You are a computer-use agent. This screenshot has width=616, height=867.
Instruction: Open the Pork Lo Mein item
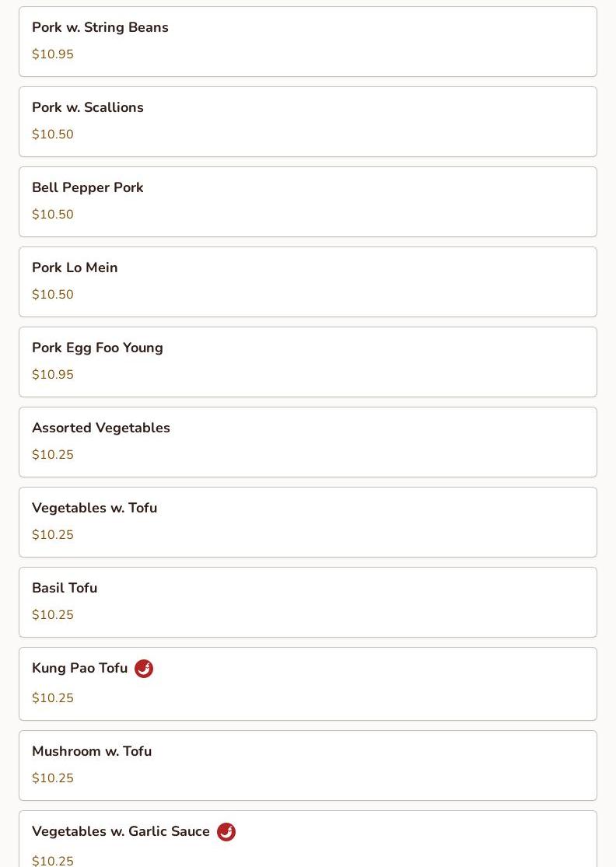pyautogui.click(x=308, y=282)
